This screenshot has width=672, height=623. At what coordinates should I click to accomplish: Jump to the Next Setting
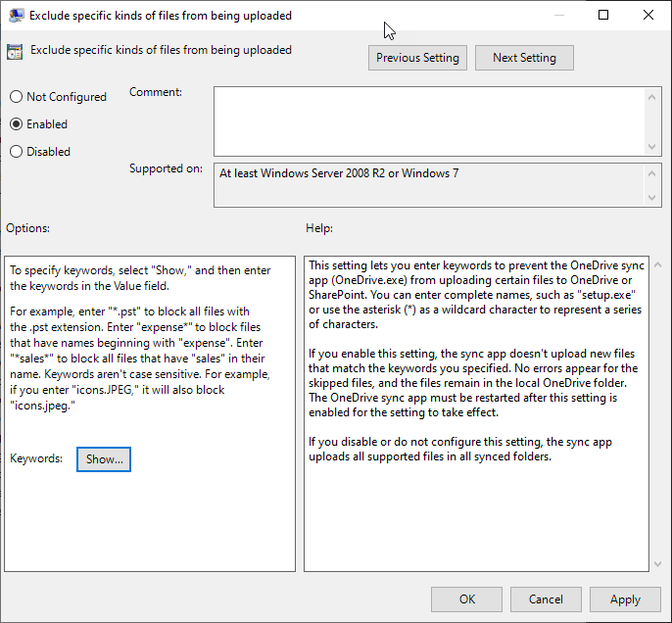(524, 58)
